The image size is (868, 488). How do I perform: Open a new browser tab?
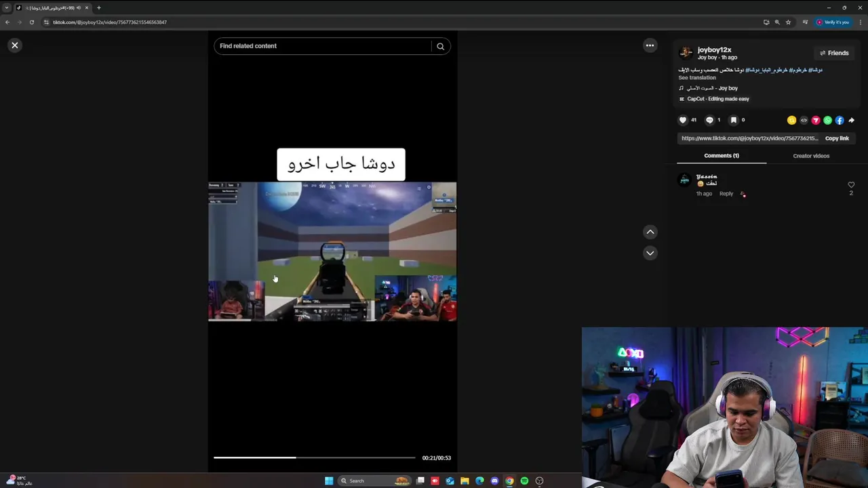[98, 7]
